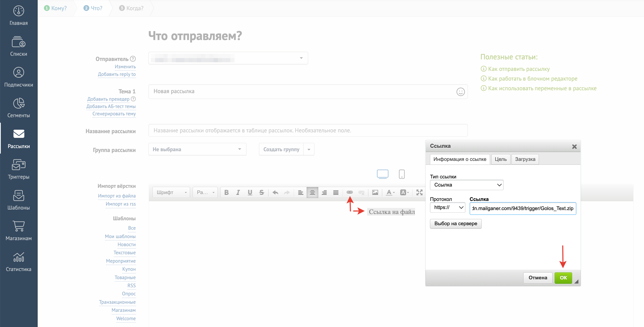The image size is (644, 327).
Task: Open text color picker
Action: tap(390, 193)
